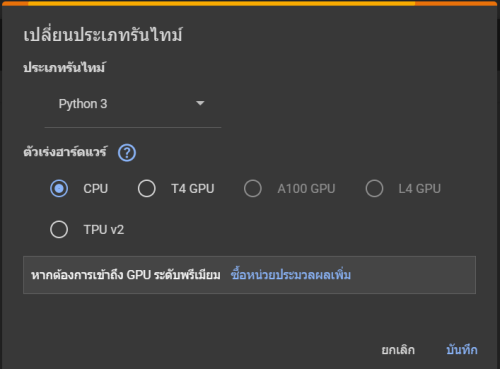Expand the Python 3 dropdown arrow
Screen dimensions: 500x369
tap(200, 103)
